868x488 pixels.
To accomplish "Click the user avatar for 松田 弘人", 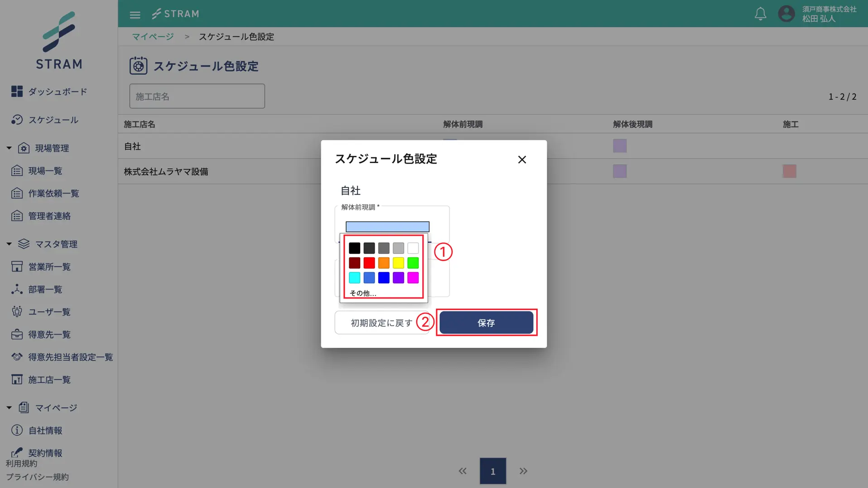I will [x=786, y=14].
